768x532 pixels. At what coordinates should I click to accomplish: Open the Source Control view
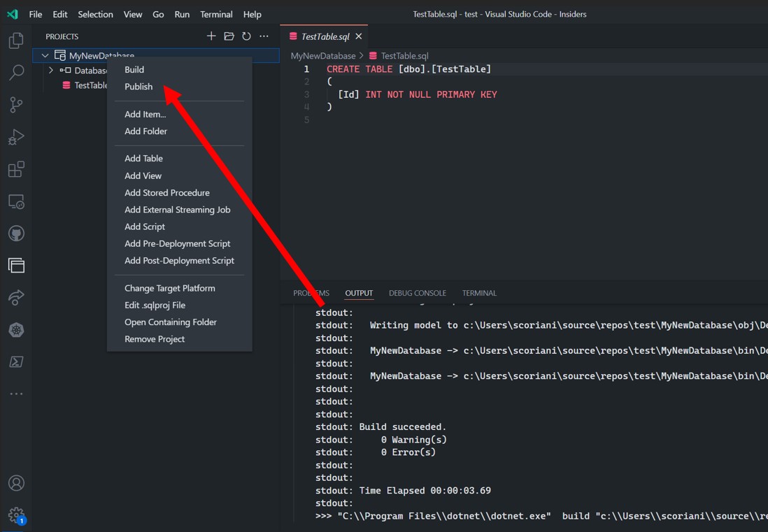point(15,105)
